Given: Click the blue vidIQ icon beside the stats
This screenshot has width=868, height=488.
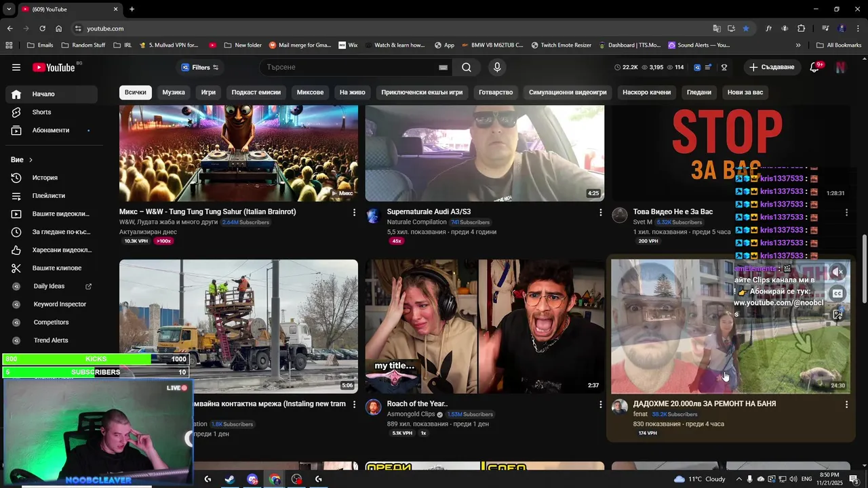Looking at the screenshot, I should (x=696, y=67).
